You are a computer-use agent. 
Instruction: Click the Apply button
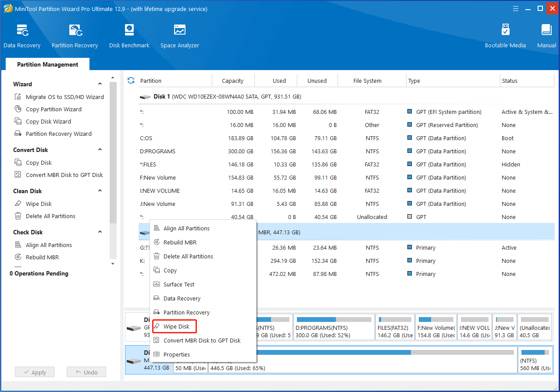34,372
